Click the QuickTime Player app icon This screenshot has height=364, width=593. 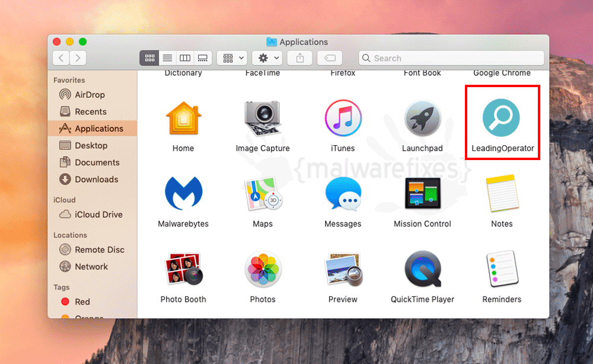423,269
